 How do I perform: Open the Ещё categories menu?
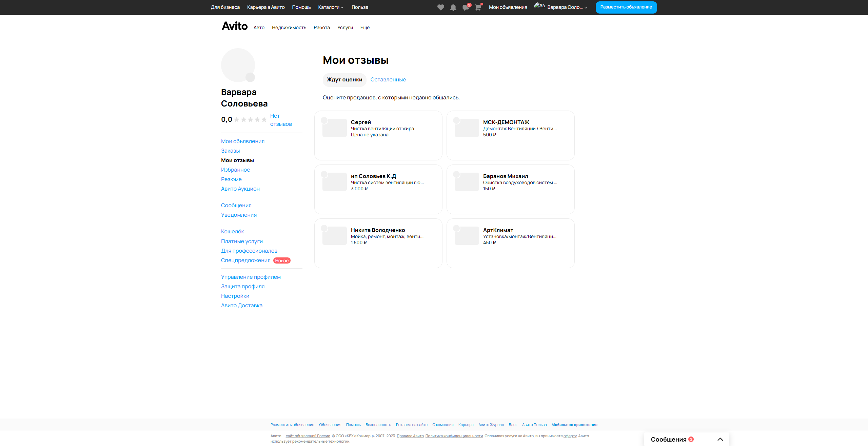pyautogui.click(x=365, y=27)
